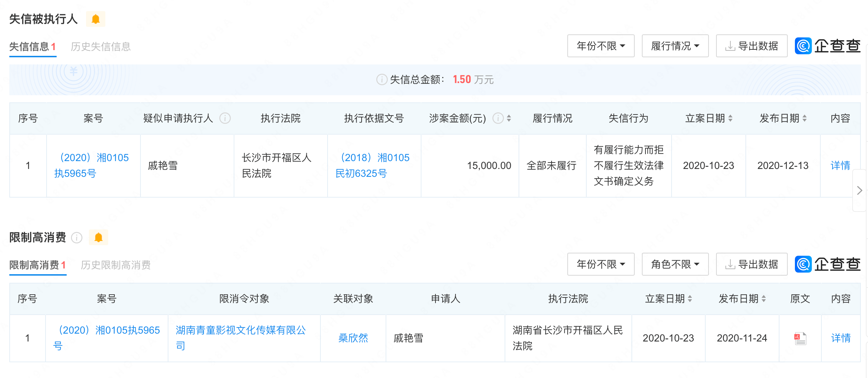Select 失信信息 tab
This screenshot has height=378, width=868.
click(x=33, y=47)
